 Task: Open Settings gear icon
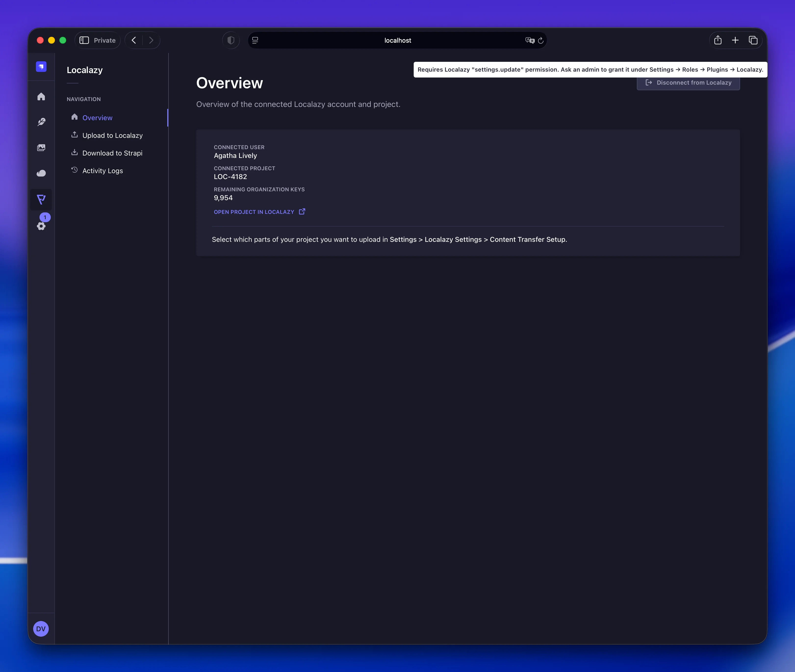tap(41, 226)
